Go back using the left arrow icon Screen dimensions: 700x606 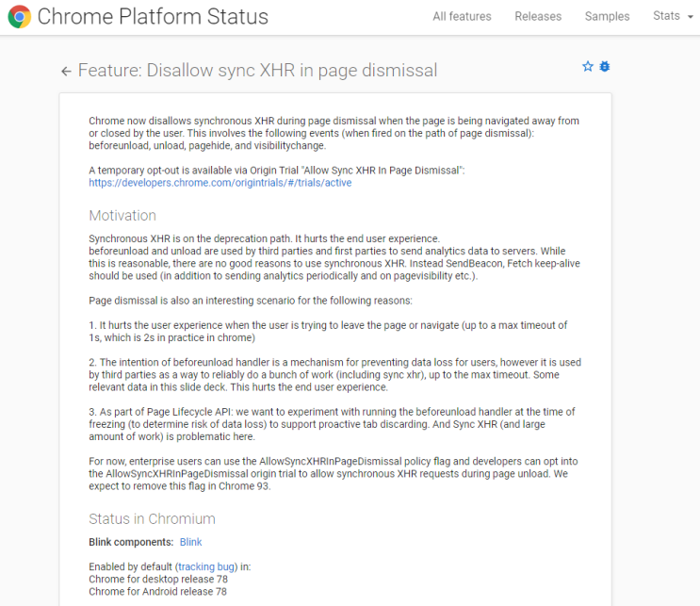point(66,71)
